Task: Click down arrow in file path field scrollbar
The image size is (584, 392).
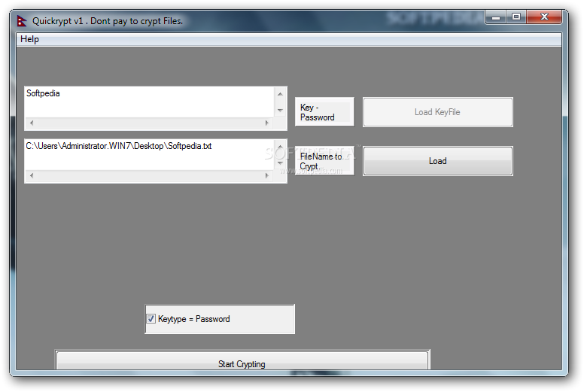Action: coord(281,163)
